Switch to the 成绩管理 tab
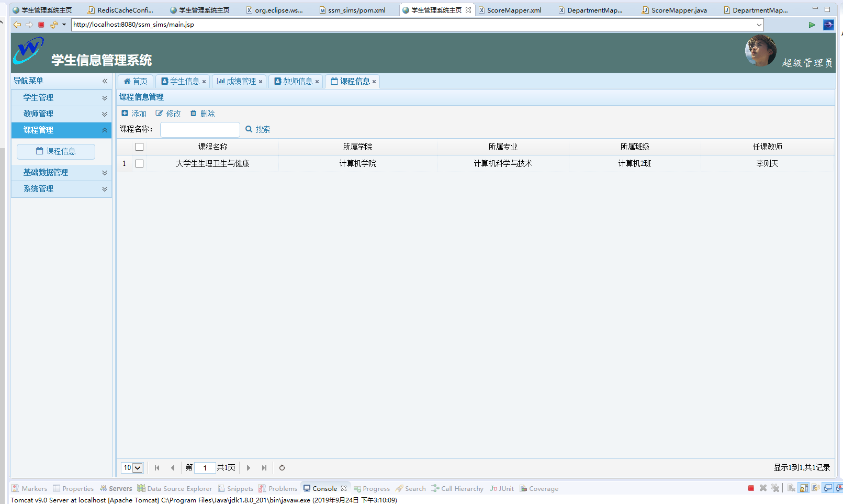 [x=238, y=81]
